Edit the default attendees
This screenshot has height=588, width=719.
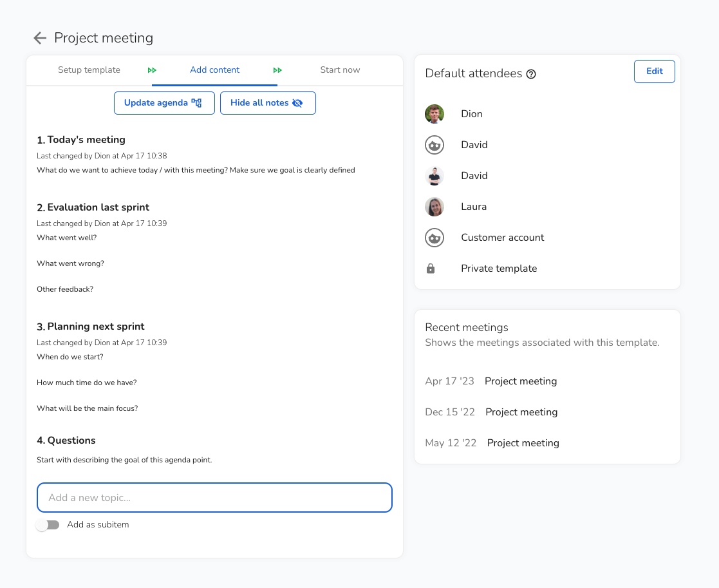coord(655,71)
